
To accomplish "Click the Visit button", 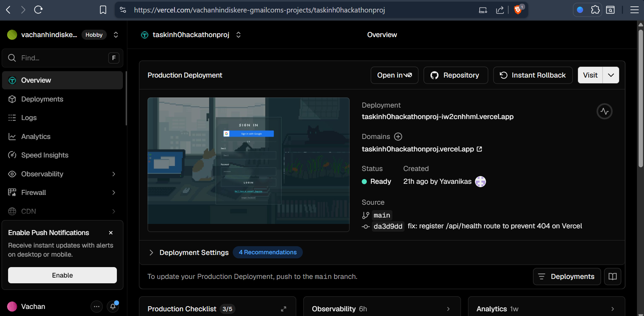I will click(590, 75).
